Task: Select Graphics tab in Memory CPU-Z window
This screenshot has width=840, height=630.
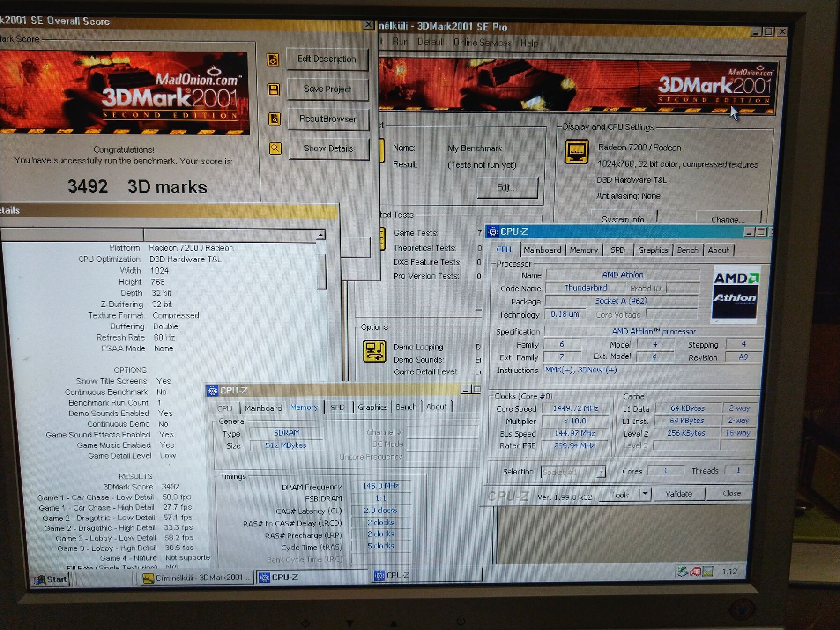Action: 372,407
